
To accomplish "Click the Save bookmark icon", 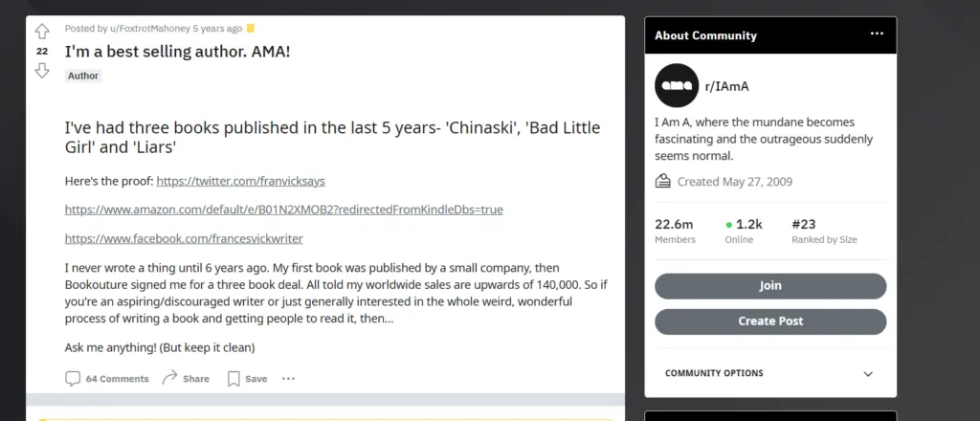I will pos(234,378).
